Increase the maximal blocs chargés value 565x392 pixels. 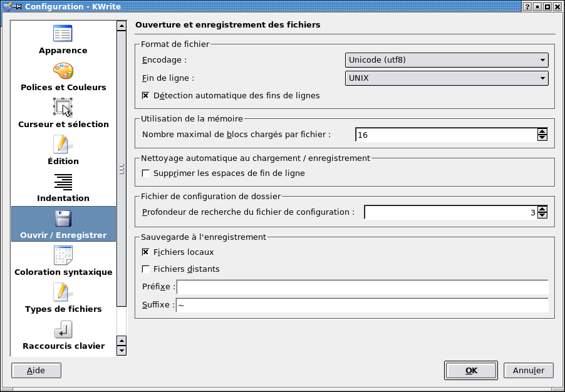pos(542,132)
